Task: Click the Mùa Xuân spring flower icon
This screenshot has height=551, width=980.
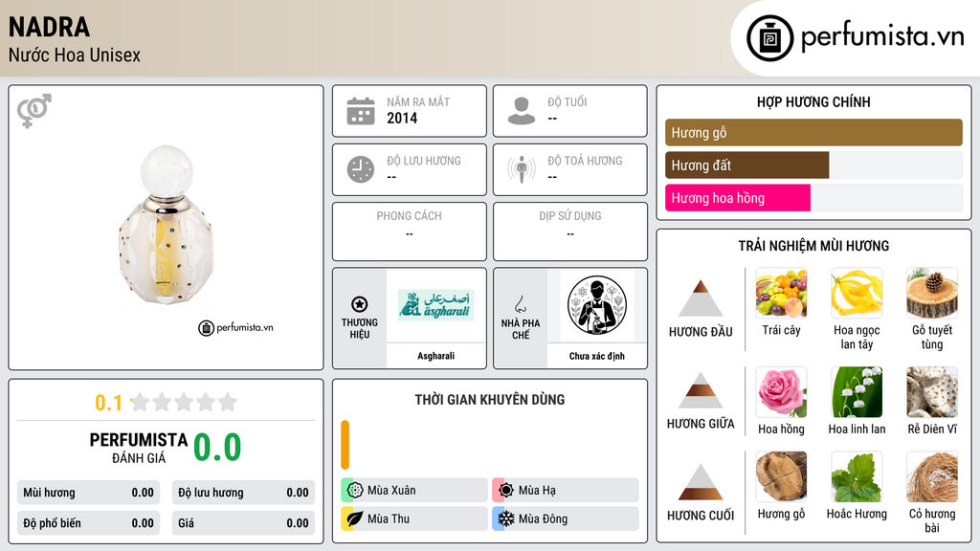Action: pyautogui.click(x=355, y=490)
